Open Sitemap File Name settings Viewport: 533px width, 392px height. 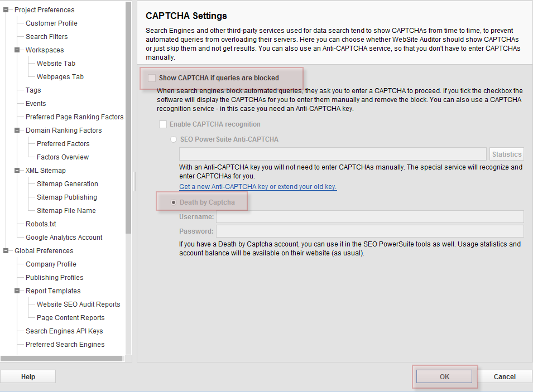point(66,211)
